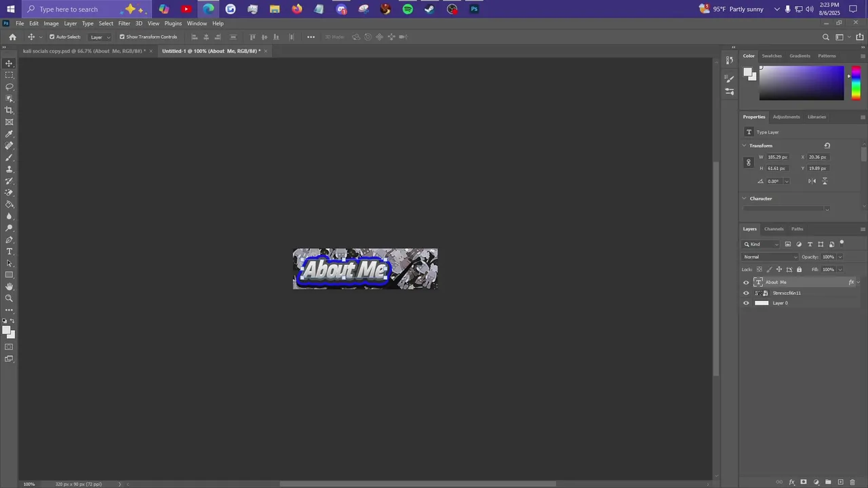Click the Flip Vertical icon in Properties
Image resolution: width=868 pixels, height=488 pixels.
coord(825,181)
